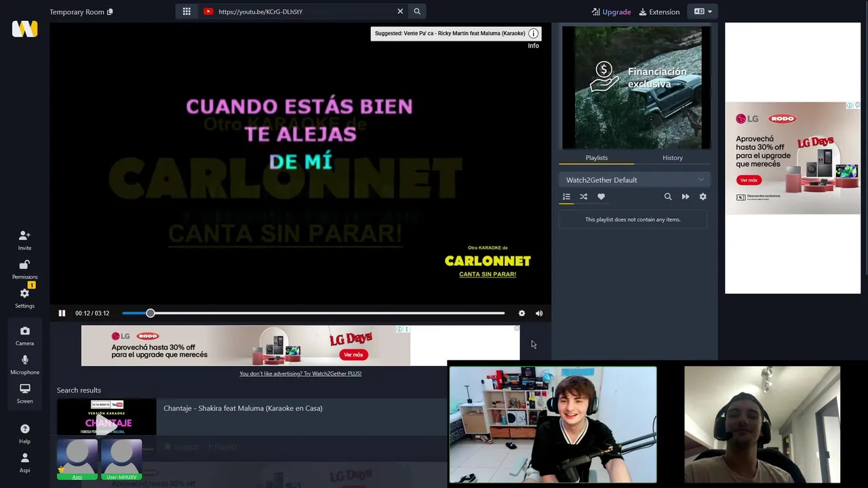Image resolution: width=868 pixels, height=488 pixels.
Task: Expand the Watch2Gether Default playlist dropdown
Action: click(635, 180)
